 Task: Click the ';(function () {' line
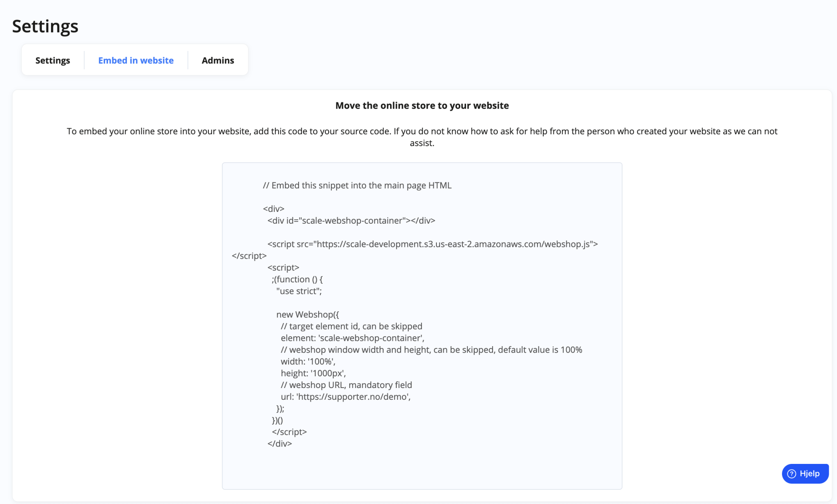tap(297, 279)
